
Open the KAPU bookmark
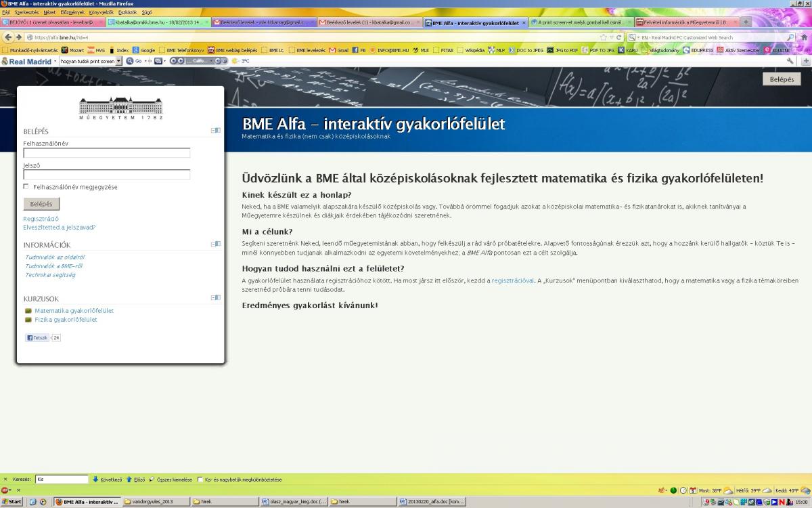pos(628,49)
